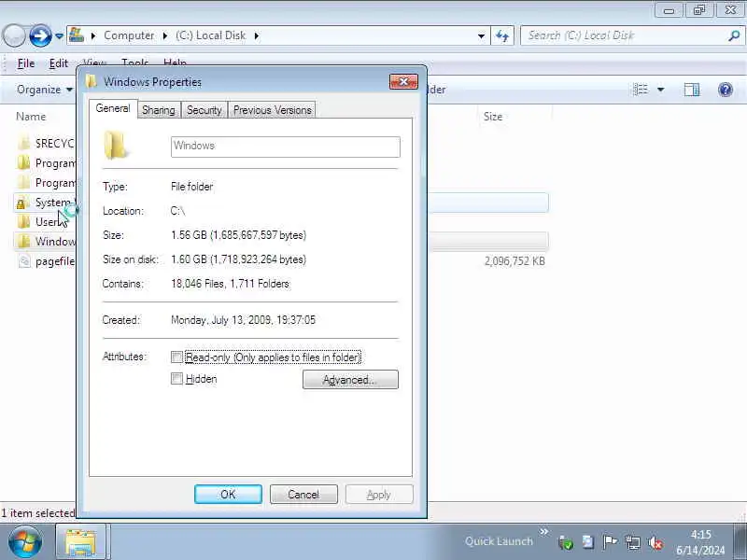
Task: Click the change view icon
Action: tap(641, 90)
